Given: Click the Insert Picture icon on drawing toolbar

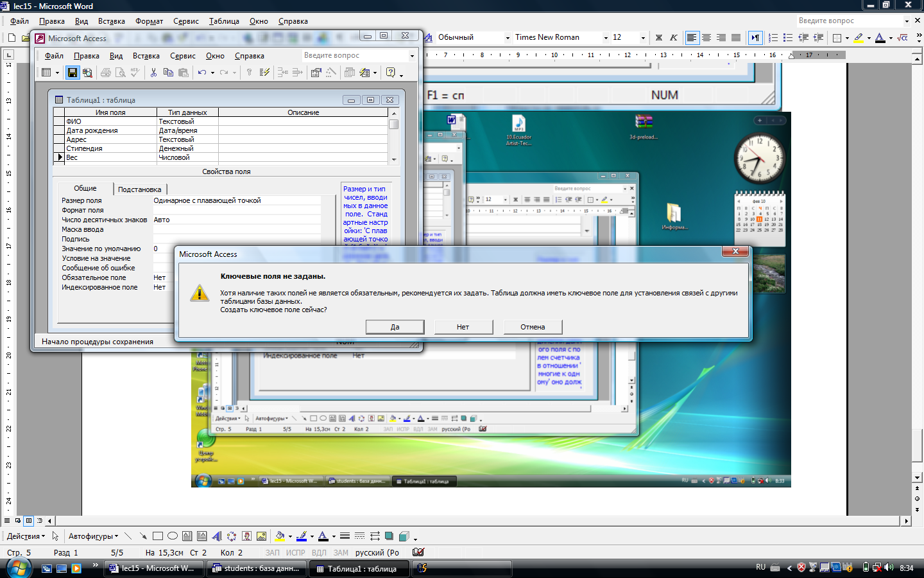Looking at the screenshot, I should 261,536.
